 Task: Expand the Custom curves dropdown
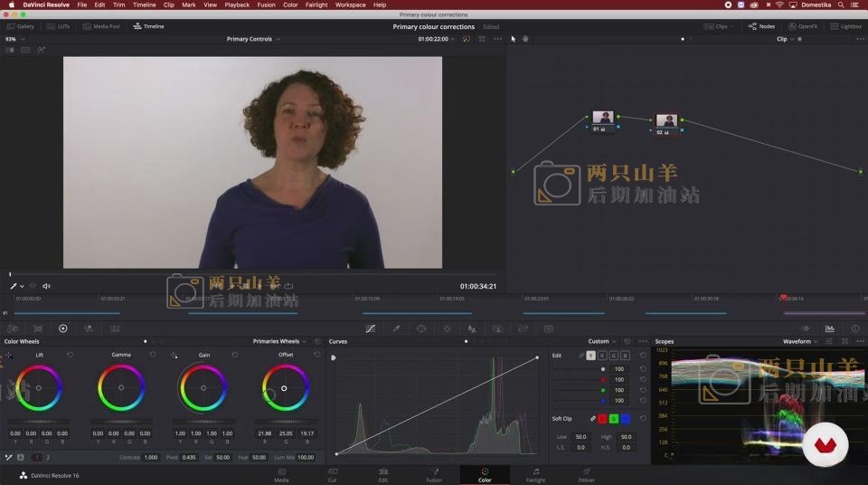click(x=602, y=342)
